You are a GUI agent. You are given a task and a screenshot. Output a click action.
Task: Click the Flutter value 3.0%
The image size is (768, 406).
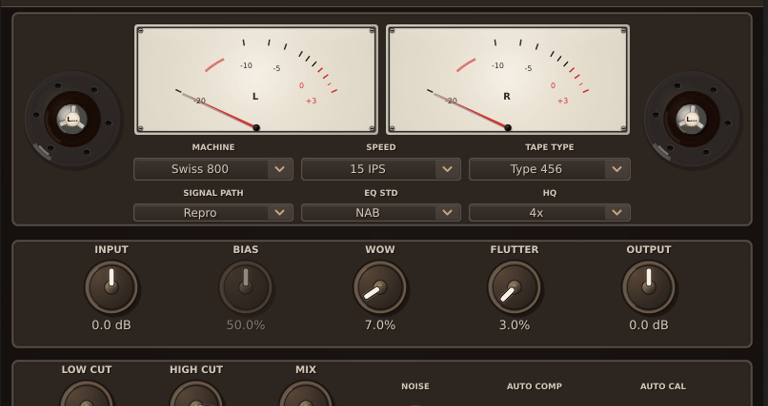pyautogui.click(x=514, y=325)
